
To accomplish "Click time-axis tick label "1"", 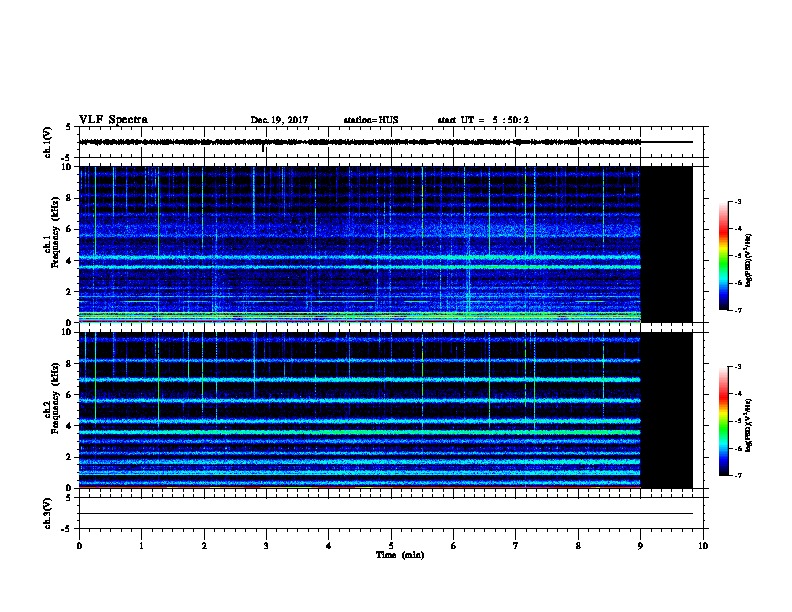I will [x=141, y=546].
